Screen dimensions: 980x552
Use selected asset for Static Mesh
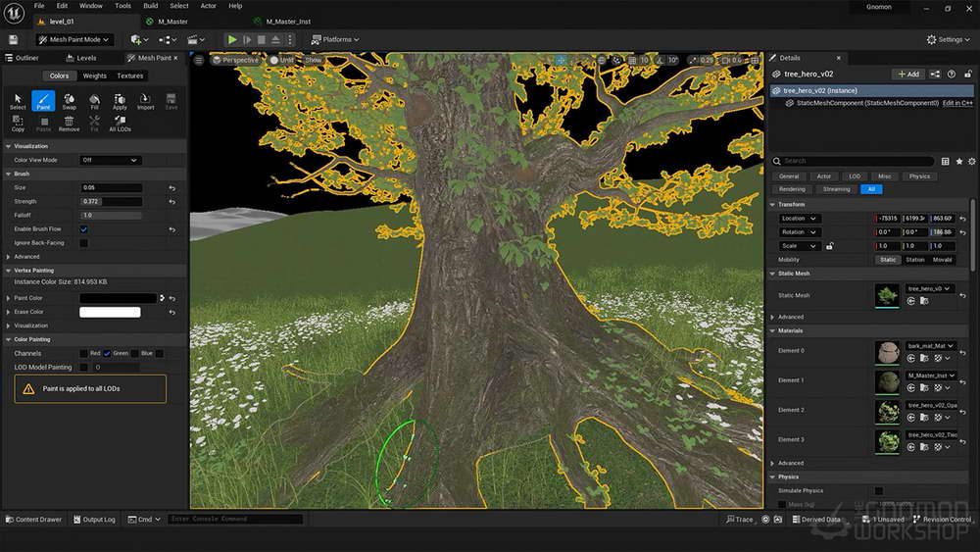(910, 301)
